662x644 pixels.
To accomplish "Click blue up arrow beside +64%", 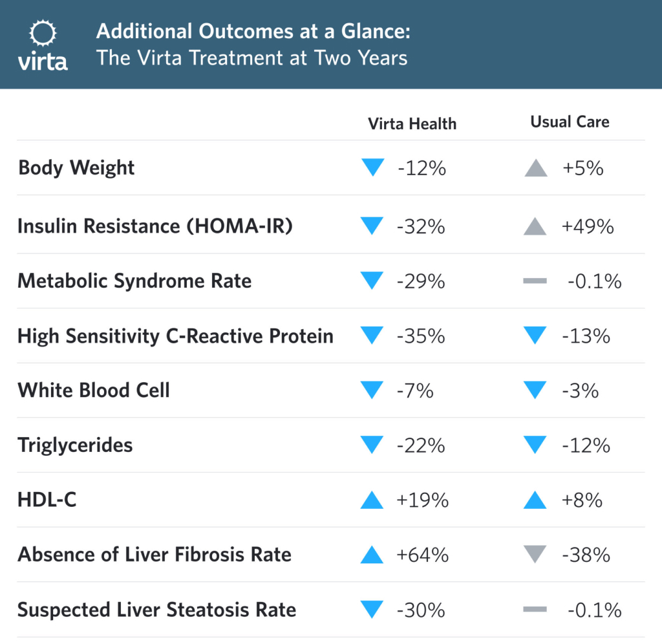I will [x=373, y=554].
